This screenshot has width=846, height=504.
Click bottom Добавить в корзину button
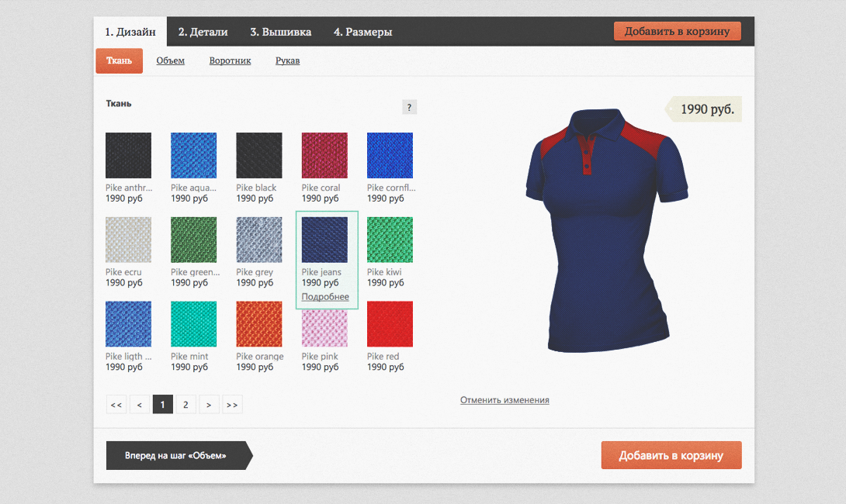tap(671, 455)
